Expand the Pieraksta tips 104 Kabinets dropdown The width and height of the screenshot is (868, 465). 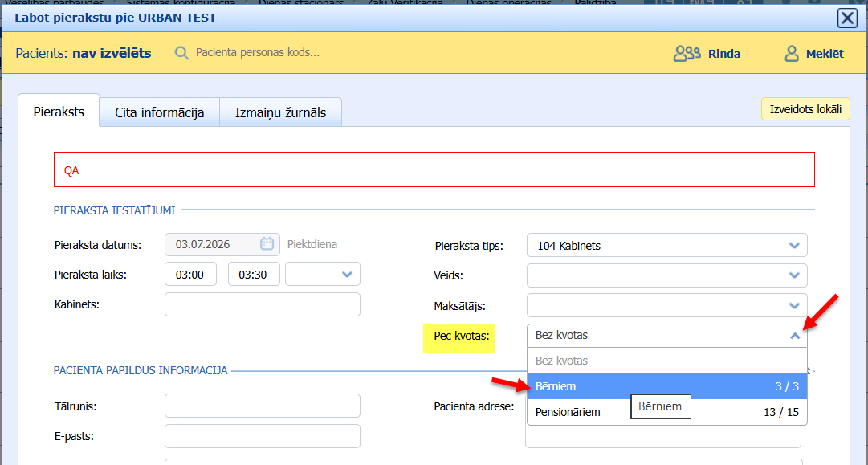tap(667, 245)
